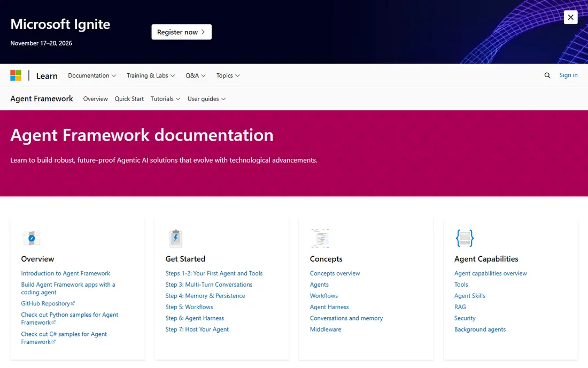
Task: Open Step 3: Multi-Turn Conversations
Action: [209, 285]
